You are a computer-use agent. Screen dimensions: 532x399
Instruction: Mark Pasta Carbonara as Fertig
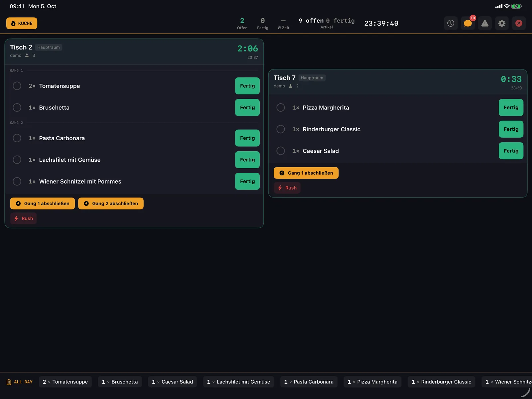coord(247,138)
